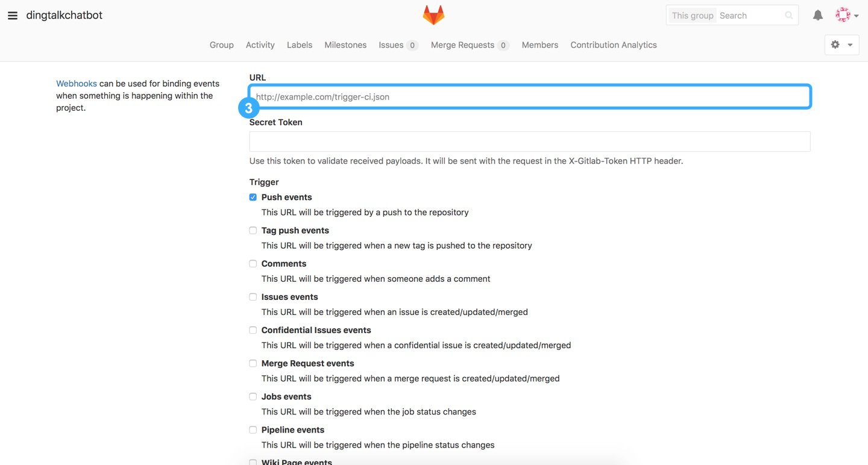The height and width of the screenshot is (465, 868).
Task: Click the GitLab fox logo
Action: point(433,15)
